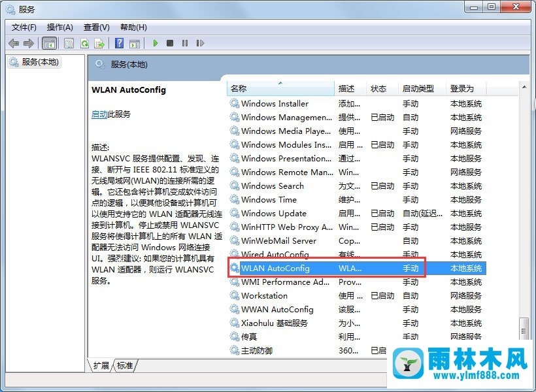Select the Windows Modules Installer service row
Image resolution: width=536 pixels, height=392 pixels.
356,144
